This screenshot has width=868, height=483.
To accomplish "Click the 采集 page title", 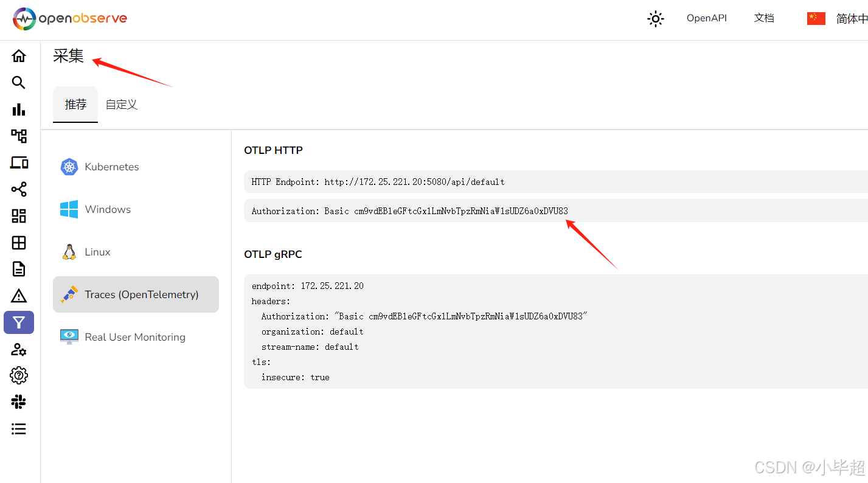I will click(68, 56).
